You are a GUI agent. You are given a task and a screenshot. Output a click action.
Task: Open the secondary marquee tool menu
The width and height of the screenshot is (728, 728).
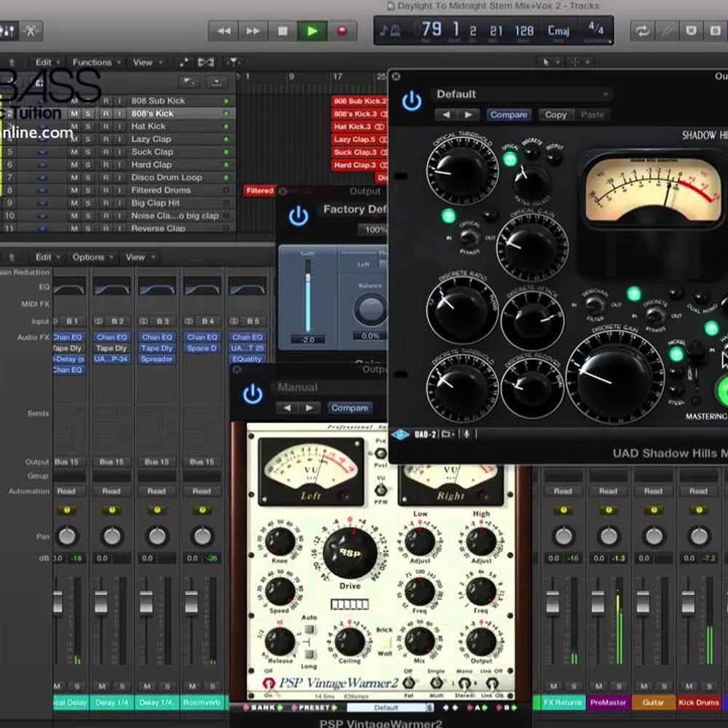pyautogui.click(x=579, y=62)
